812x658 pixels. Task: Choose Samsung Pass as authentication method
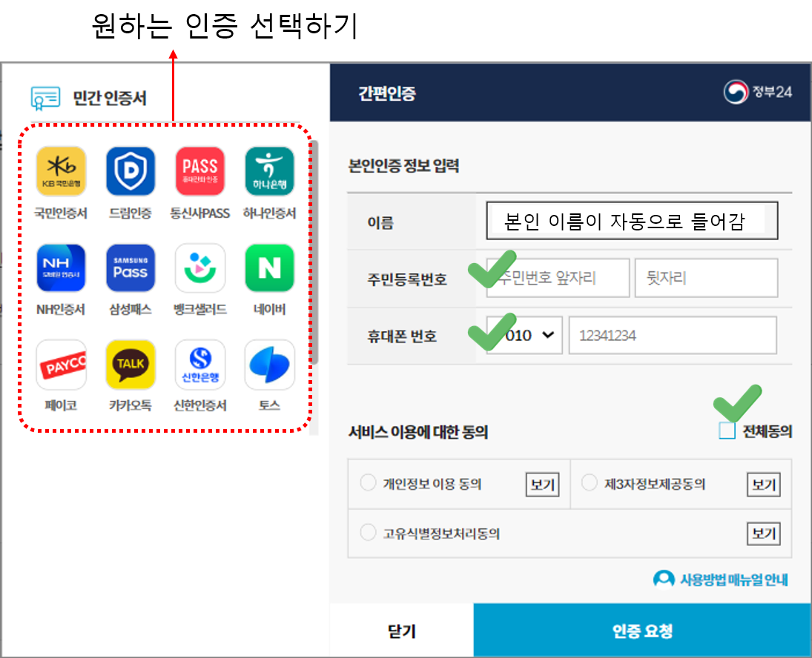(131, 267)
